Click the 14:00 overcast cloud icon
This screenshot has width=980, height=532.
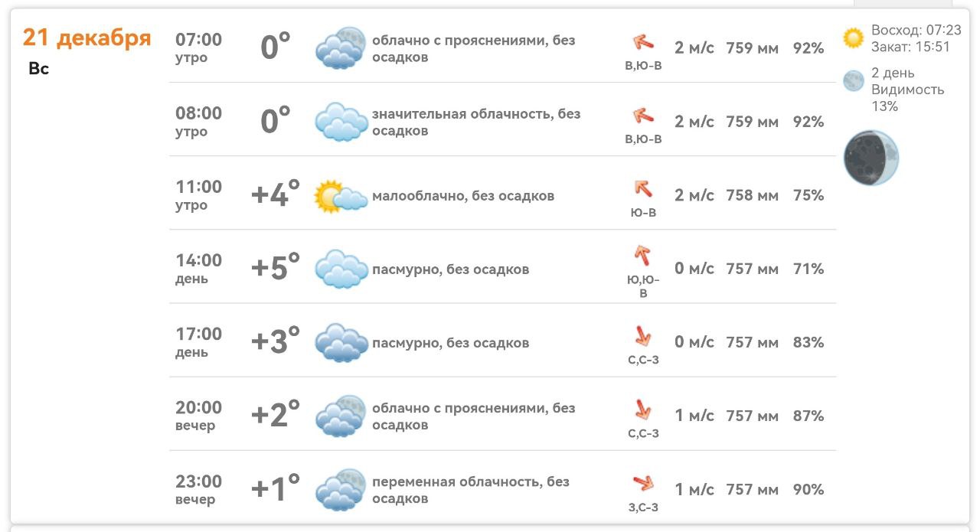(341, 269)
